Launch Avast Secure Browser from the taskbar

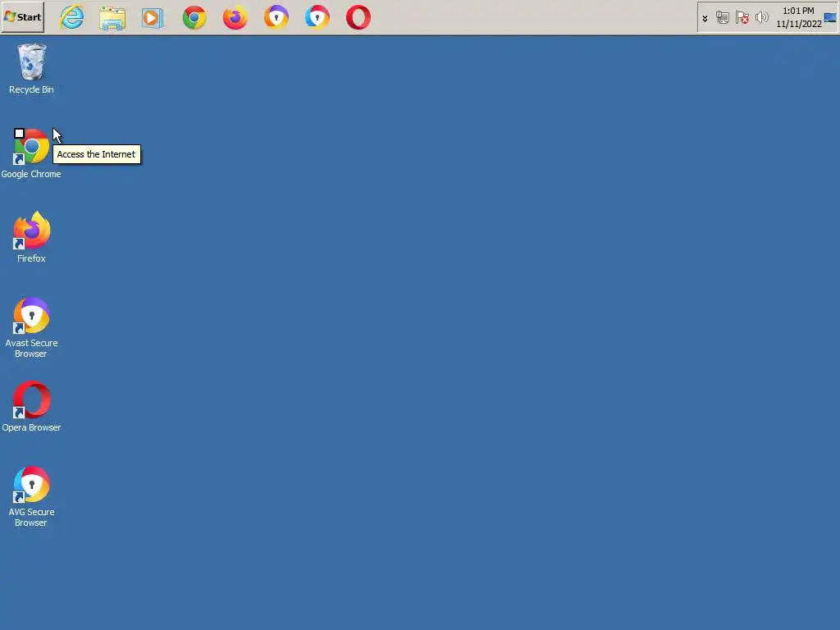click(276, 18)
